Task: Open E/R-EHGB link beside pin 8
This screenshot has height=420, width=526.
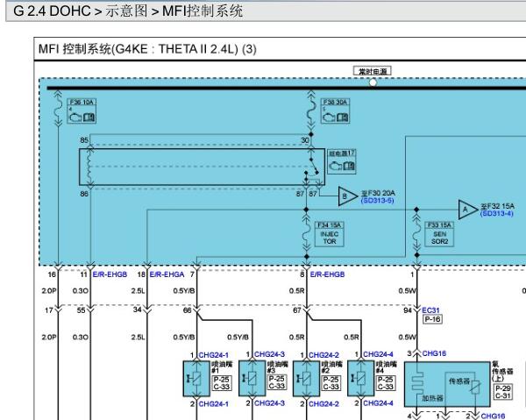Action: click(x=327, y=274)
